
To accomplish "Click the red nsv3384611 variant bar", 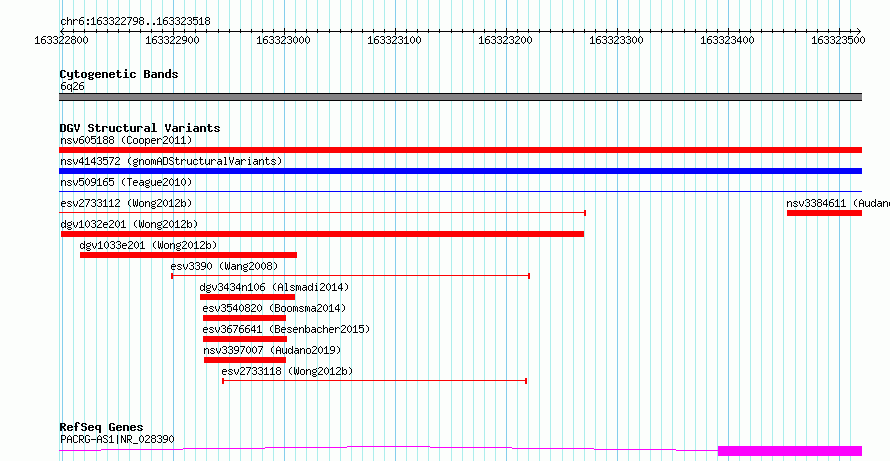I will 824,213.
